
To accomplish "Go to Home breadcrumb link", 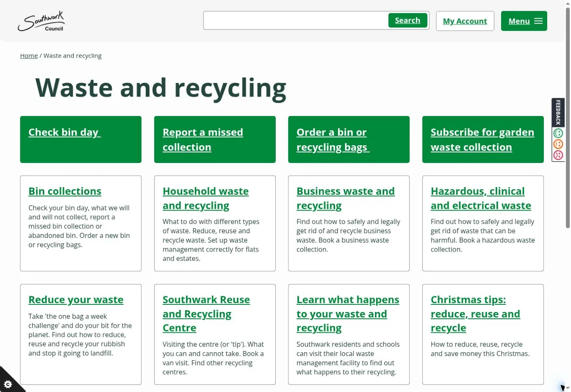I will point(29,55).
